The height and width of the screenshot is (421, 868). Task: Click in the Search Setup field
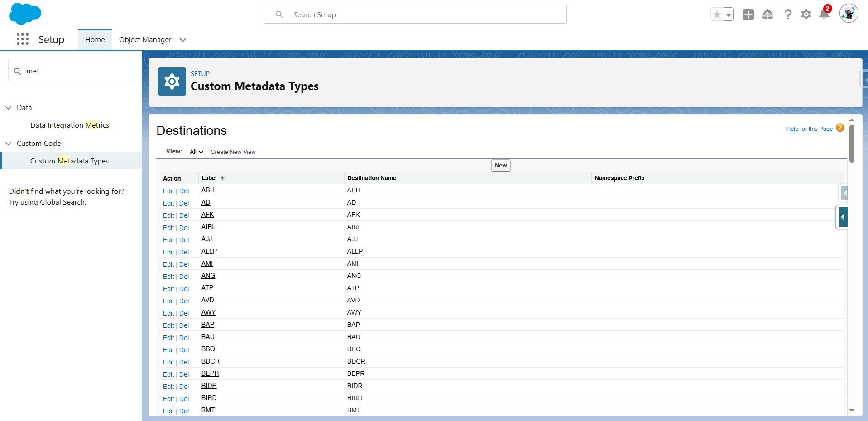[x=415, y=14]
